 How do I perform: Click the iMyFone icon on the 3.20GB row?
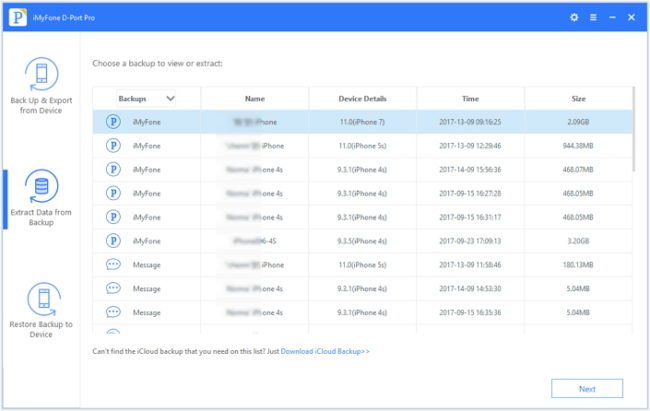coord(113,241)
